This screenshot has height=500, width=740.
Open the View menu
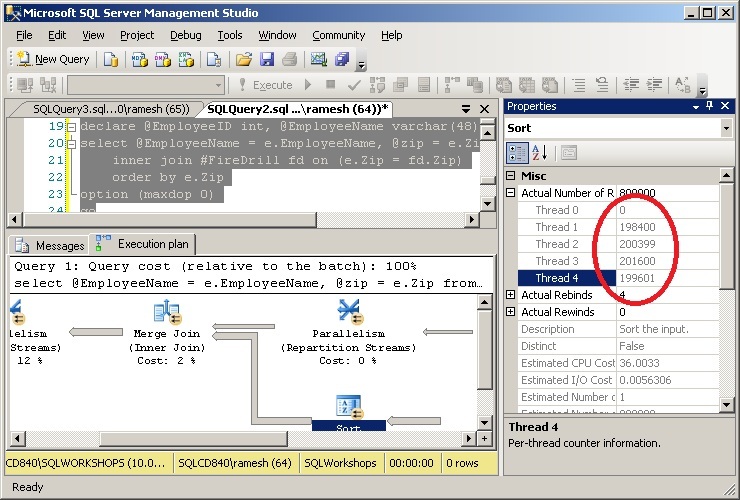tap(93, 35)
